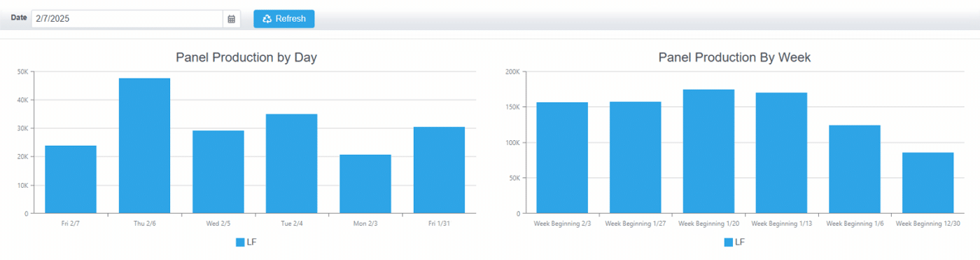The image size is (980, 260).
Task: Select the Fri 1/31 bar
Action: pyautogui.click(x=440, y=170)
